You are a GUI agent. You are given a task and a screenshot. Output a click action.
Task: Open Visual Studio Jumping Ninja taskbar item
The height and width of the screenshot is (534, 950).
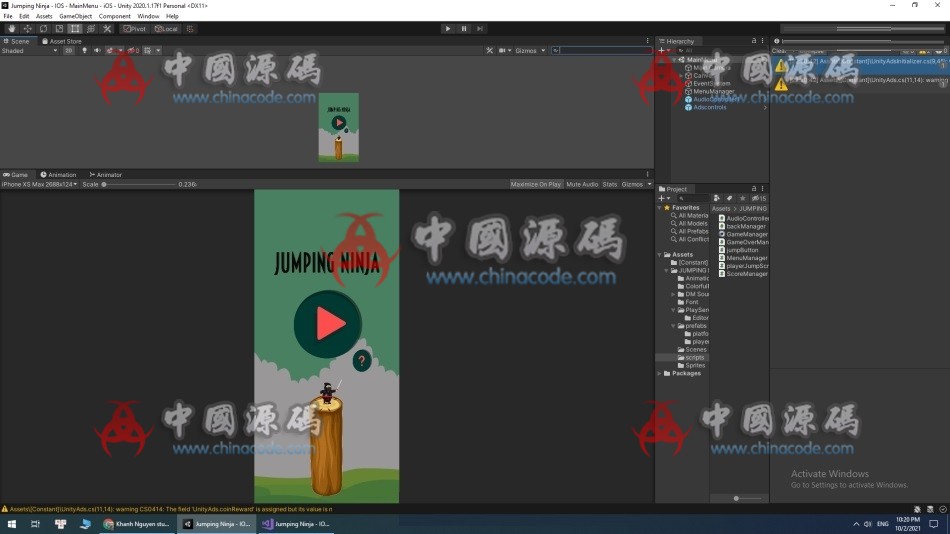(x=297, y=524)
